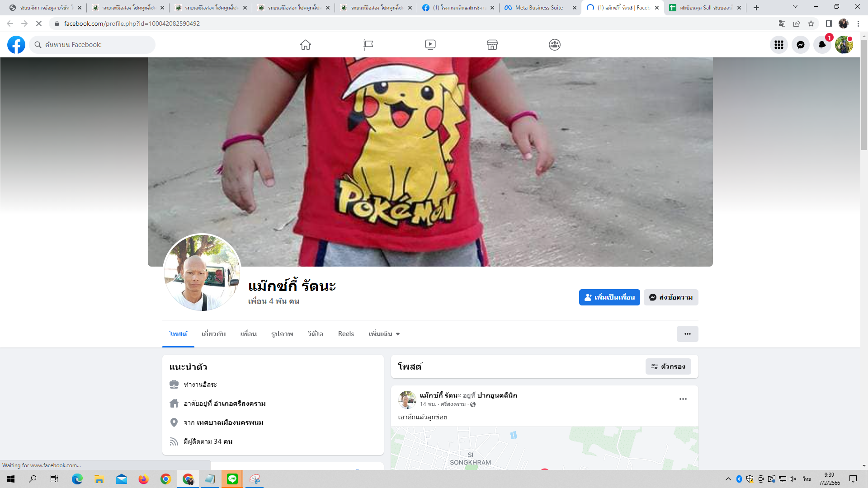
Task: Expand the เพิ่มเติม tab dropdown
Action: (x=384, y=334)
